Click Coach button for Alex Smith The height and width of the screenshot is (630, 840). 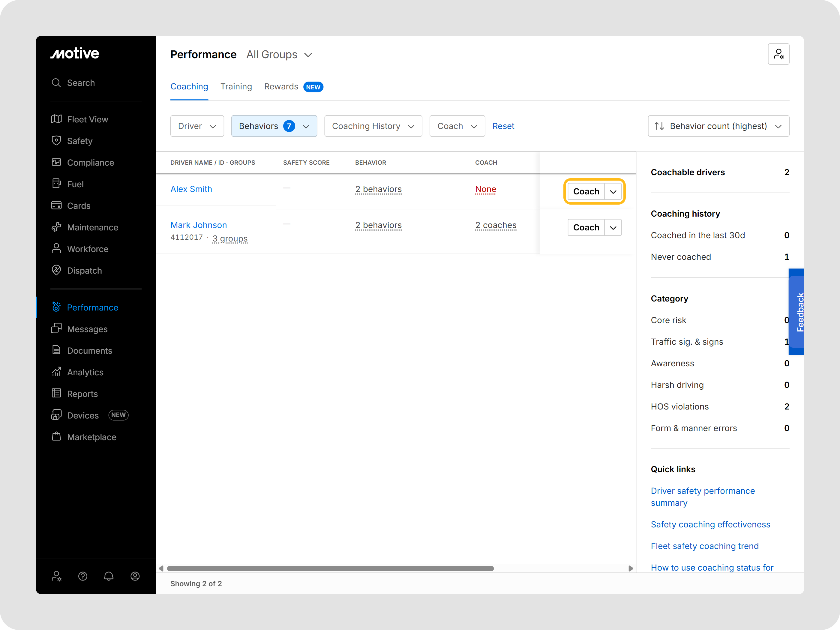click(x=586, y=191)
